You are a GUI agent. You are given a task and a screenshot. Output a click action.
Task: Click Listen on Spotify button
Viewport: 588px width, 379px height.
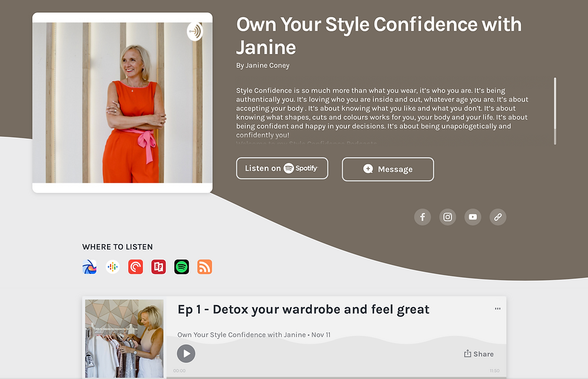[x=282, y=168]
